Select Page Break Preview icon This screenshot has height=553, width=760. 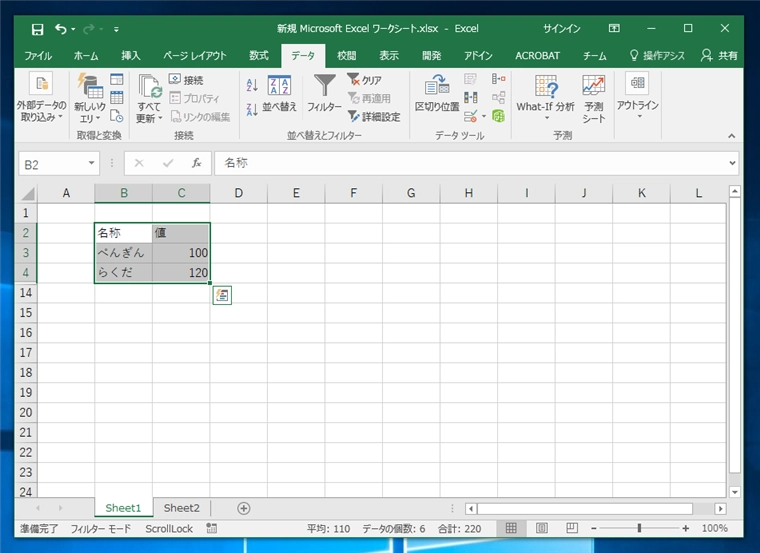point(572,528)
